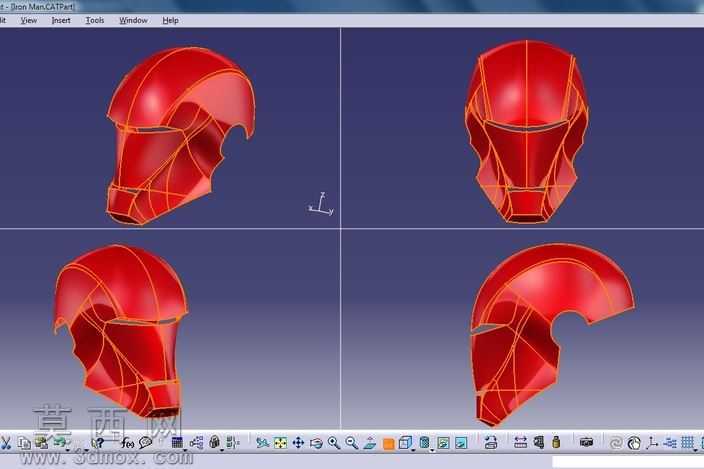Image resolution: width=704 pixels, height=469 pixels.
Task: Click the Zoom In magnifier
Action: (334, 443)
